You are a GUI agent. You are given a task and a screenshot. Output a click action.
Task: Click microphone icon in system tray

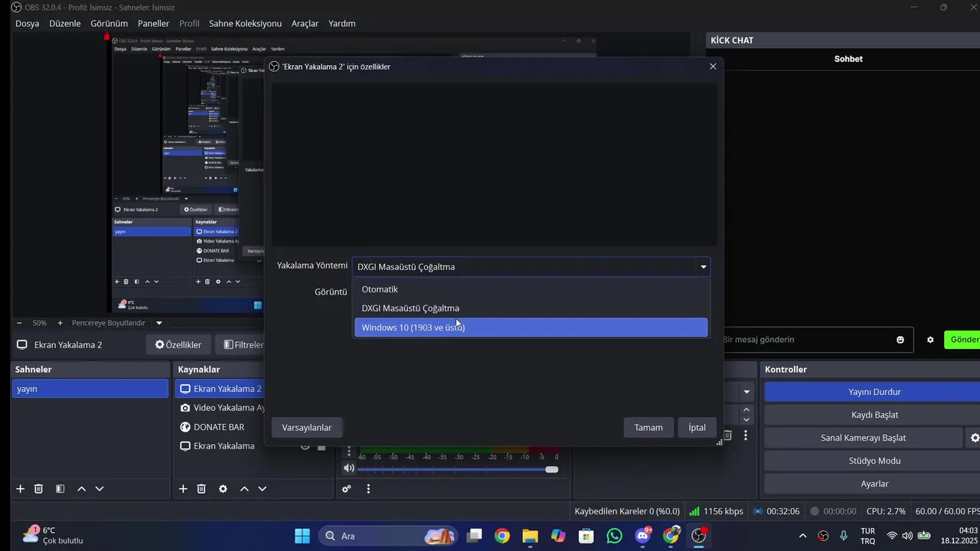coord(844,536)
